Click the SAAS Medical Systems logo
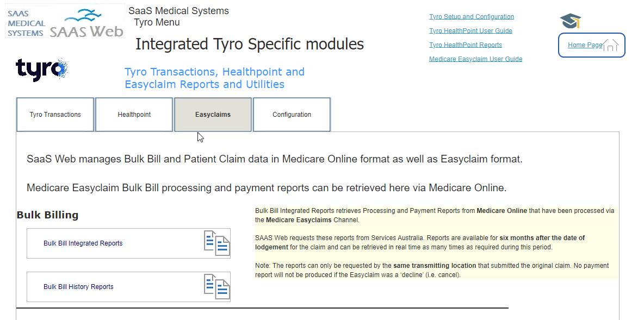The height and width of the screenshot is (320, 644). point(26,24)
